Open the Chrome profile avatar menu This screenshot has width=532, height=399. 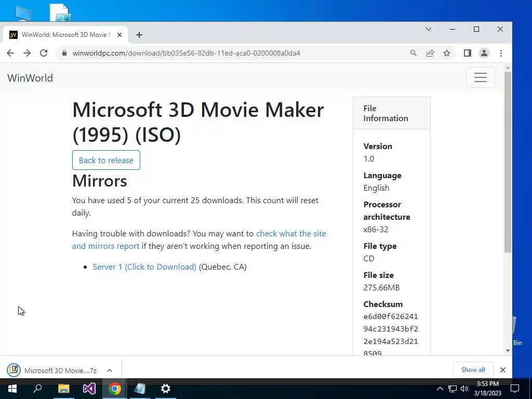[484, 53]
